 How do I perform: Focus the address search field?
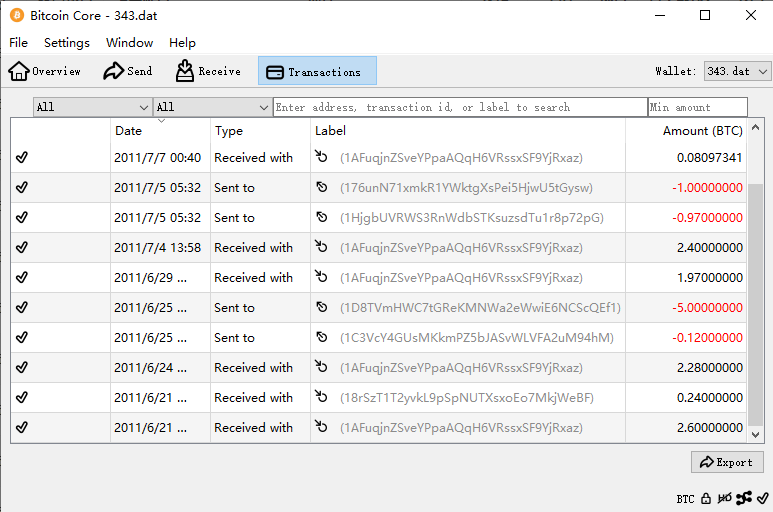tap(460, 107)
